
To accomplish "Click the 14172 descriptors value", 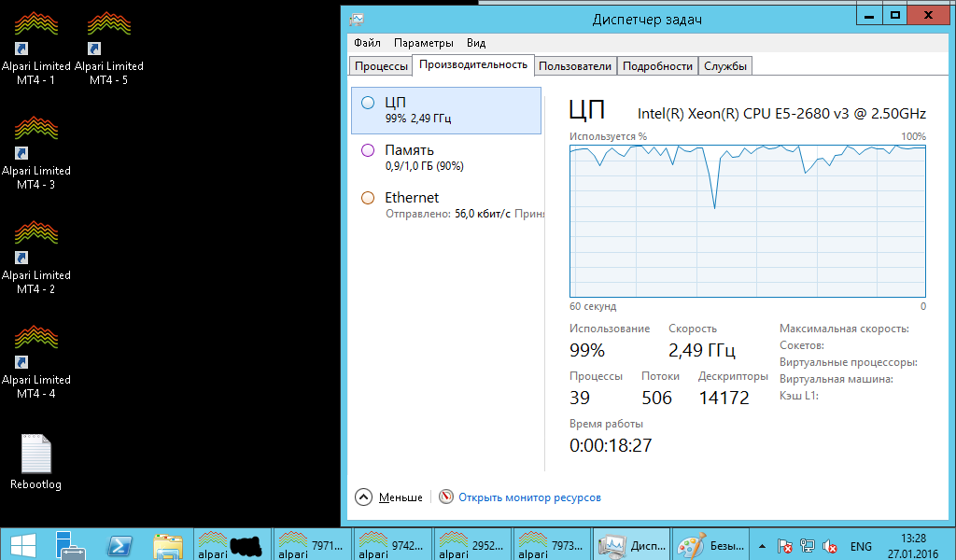I will pyautogui.click(x=724, y=398).
